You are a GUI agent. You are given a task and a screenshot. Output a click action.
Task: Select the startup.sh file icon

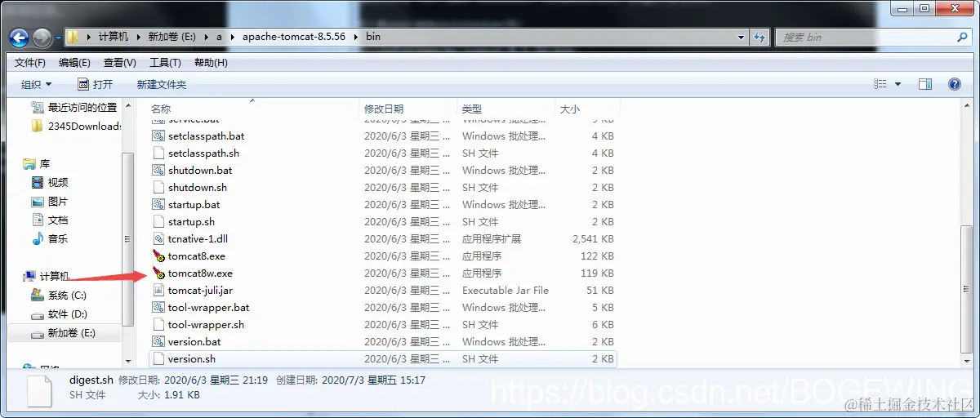[x=158, y=222]
